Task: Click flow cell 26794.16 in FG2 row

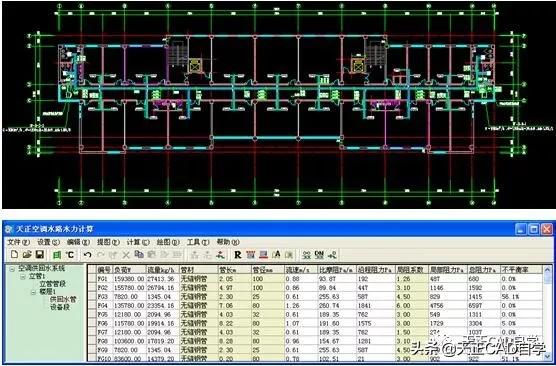Action: click(162, 288)
